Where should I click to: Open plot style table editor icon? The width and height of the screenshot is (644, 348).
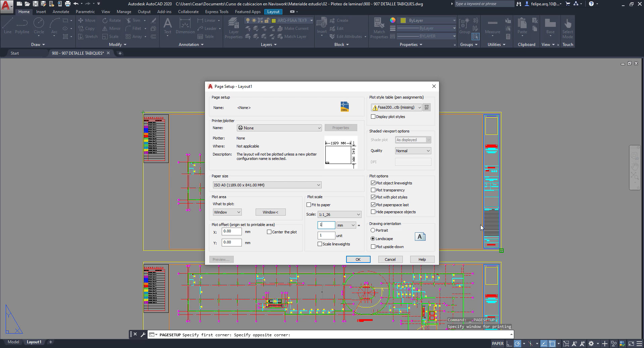tap(427, 107)
